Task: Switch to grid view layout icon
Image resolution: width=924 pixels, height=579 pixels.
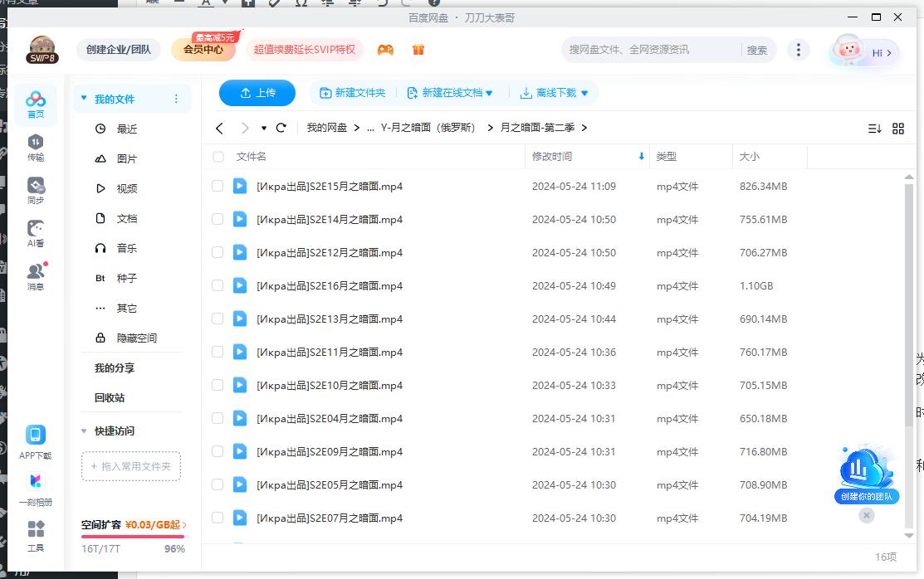Action: 897,129
